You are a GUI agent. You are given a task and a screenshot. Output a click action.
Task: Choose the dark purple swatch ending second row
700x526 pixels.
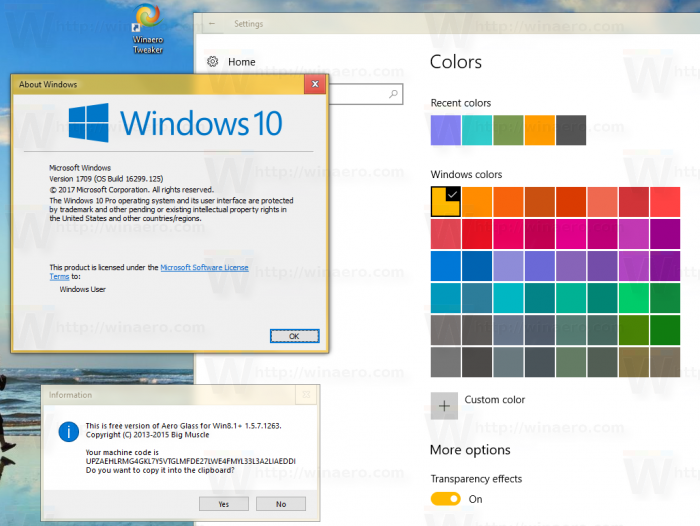point(665,234)
